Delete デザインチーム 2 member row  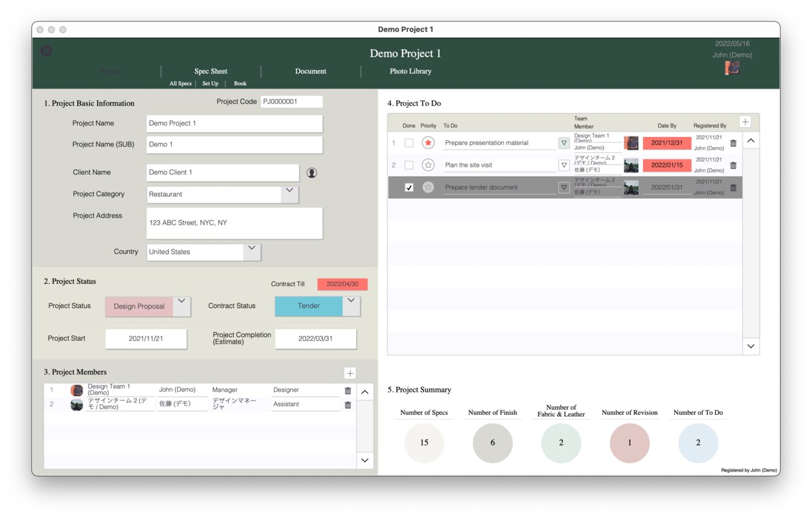(x=347, y=404)
